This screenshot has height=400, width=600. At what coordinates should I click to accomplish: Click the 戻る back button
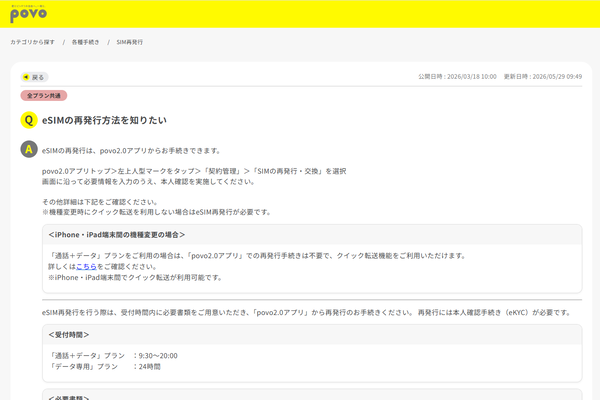click(34, 77)
